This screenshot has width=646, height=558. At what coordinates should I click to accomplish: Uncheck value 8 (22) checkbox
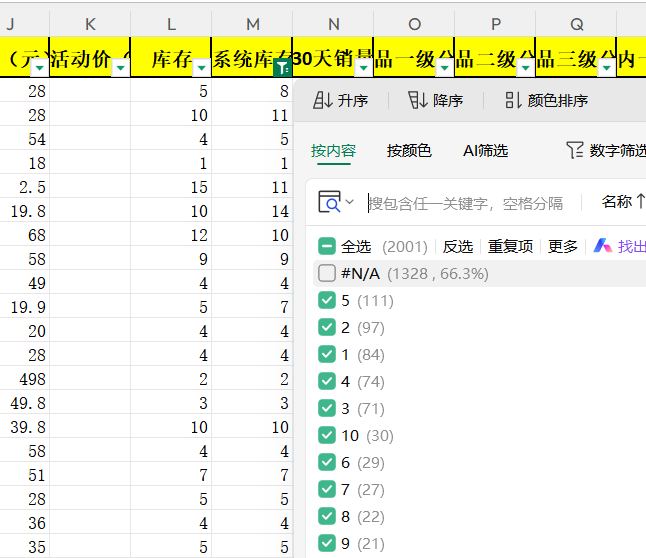[327, 516]
